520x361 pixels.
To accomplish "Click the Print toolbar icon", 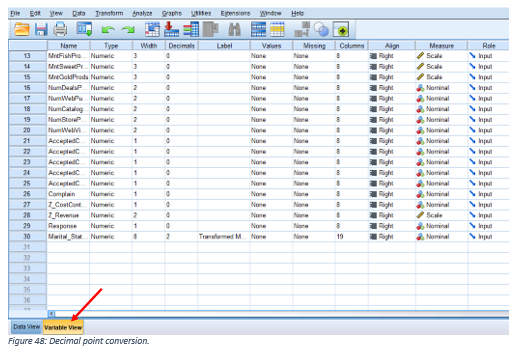I will point(60,29).
